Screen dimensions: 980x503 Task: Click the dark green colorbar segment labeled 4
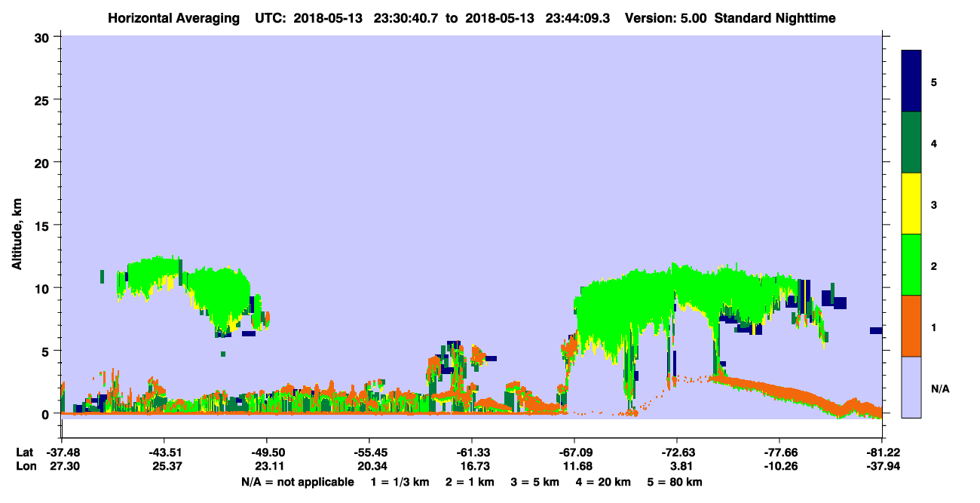click(x=911, y=143)
